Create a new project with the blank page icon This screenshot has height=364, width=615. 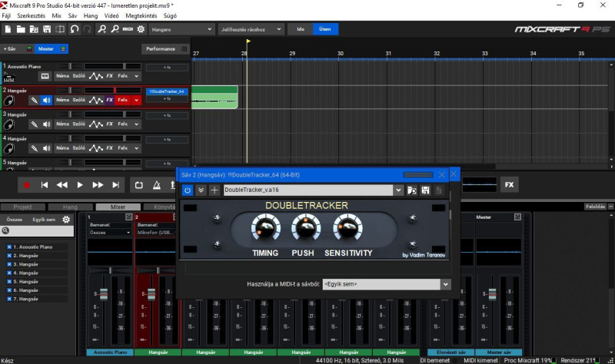8,29
